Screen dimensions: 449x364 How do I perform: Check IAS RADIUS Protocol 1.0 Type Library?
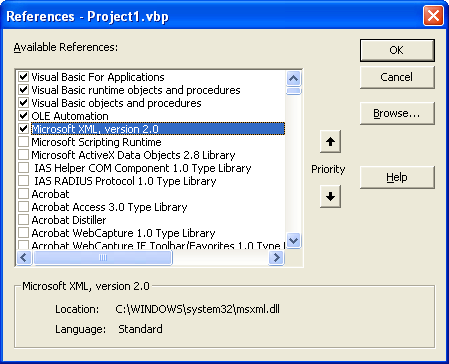pos(23,181)
